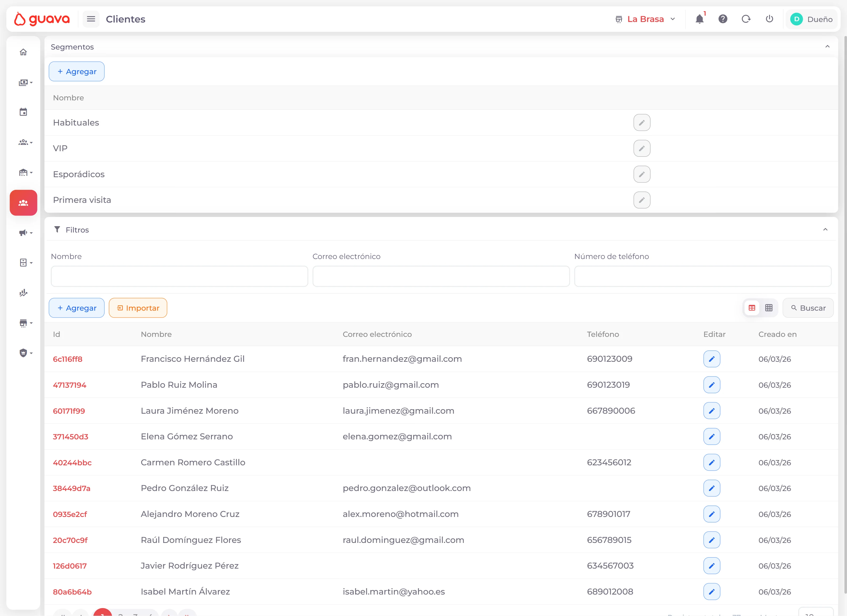
Task: Switch to the grid view toggle
Action: [x=769, y=308]
